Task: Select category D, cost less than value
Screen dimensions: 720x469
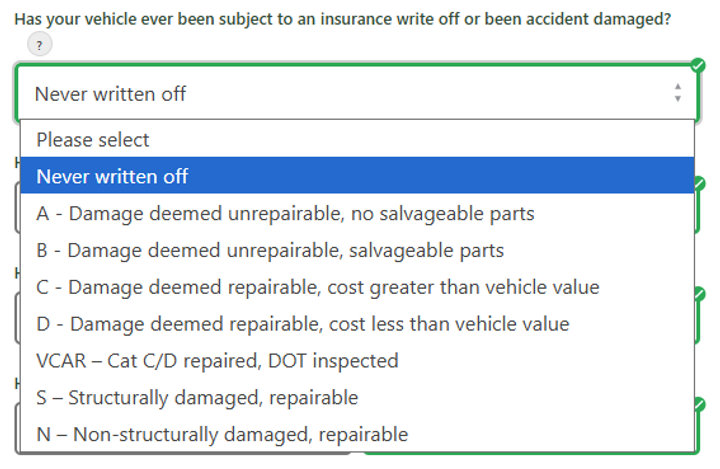Action: [302, 324]
